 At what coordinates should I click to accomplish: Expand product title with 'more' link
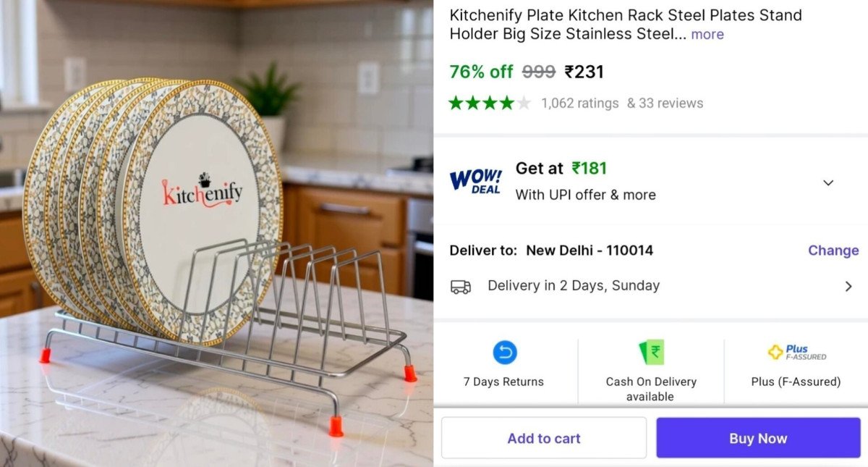pyautogui.click(x=707, y=34)
